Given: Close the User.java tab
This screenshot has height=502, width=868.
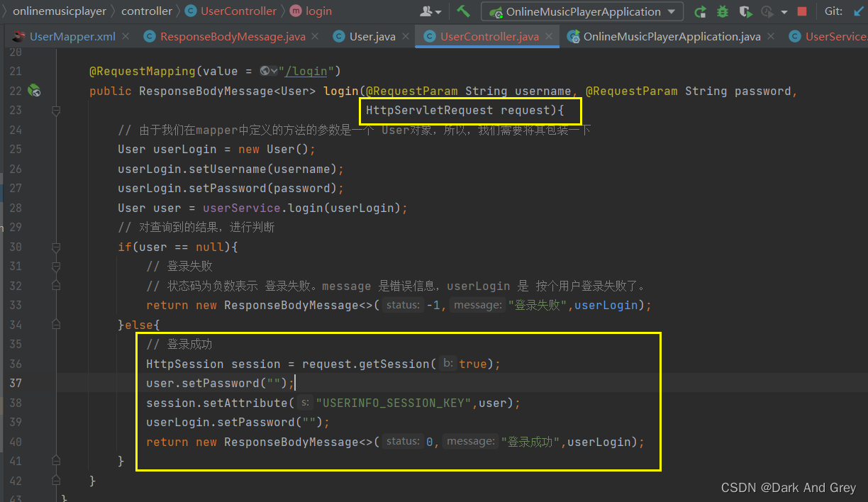Looking at the screenshot, I should 406,36.
